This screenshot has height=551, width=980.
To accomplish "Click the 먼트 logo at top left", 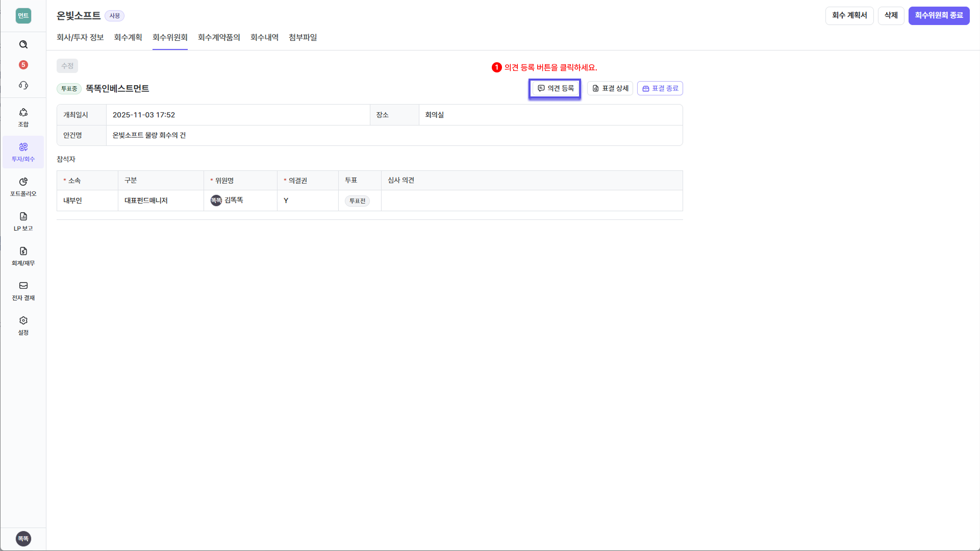I will pyautogui.click(x=23, y=16).
